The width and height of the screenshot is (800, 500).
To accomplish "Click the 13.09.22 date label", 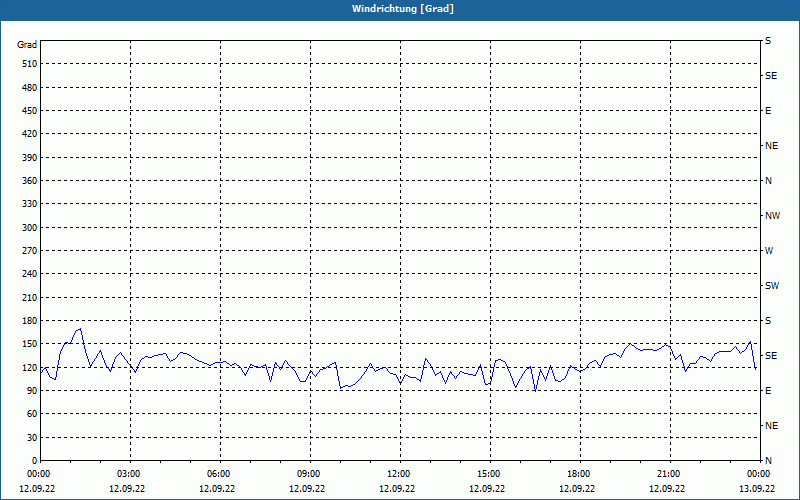I will [x=757, y=488].
